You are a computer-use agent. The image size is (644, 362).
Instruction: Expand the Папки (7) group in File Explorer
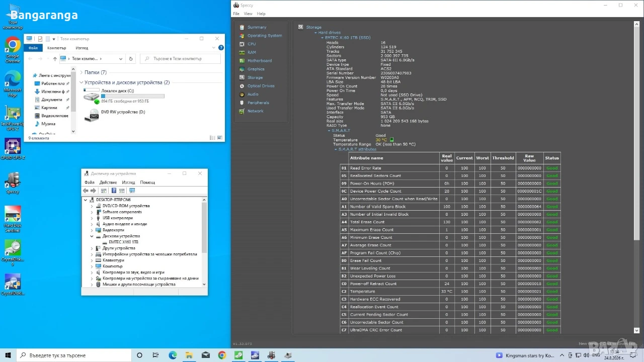click(x=82, y=72)
